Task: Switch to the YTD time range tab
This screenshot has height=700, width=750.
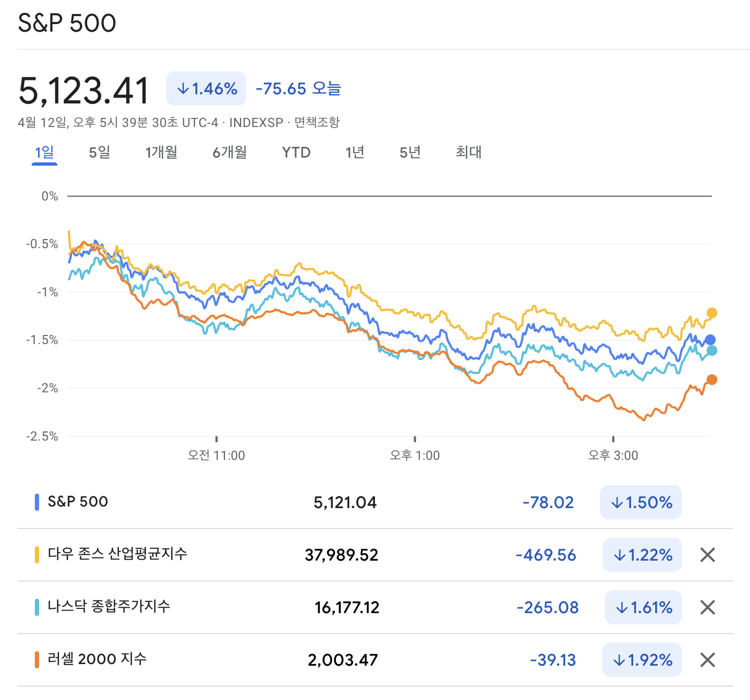Action: pos(296,152)
